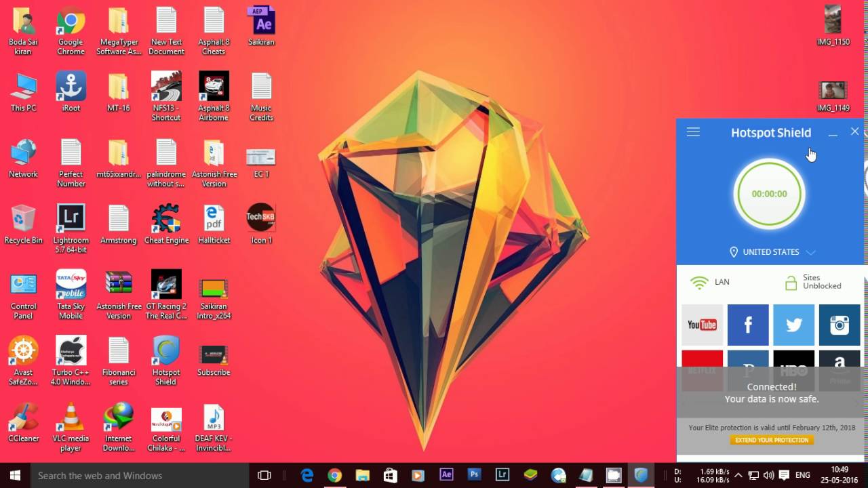Click the green connection timer circle
868x488 pixels.
click(769, 194)
